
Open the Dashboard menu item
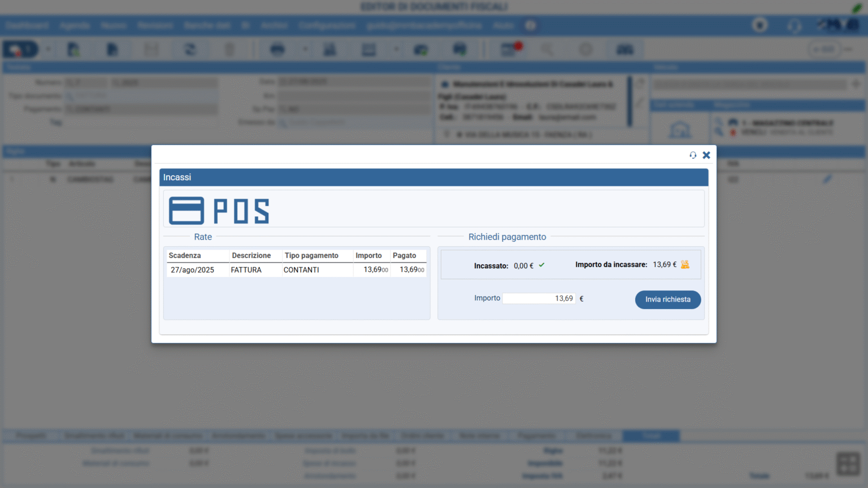click(x=27, y=25)
